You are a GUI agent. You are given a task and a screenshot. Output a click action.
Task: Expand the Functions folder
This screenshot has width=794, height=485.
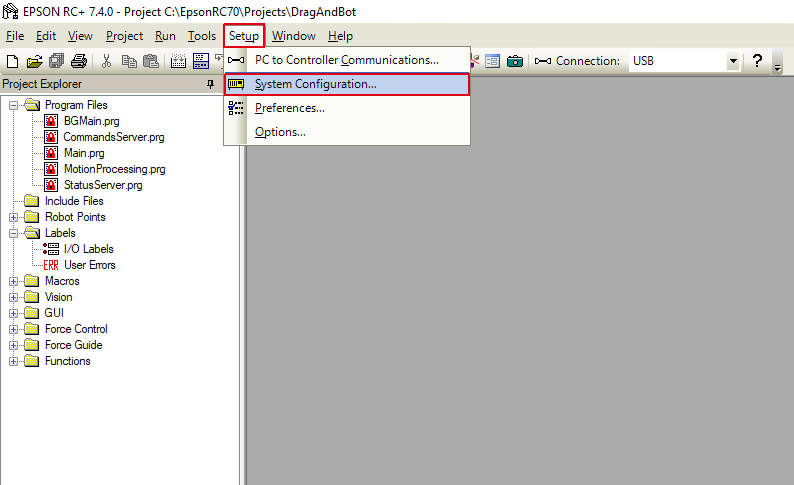point(14,361)
